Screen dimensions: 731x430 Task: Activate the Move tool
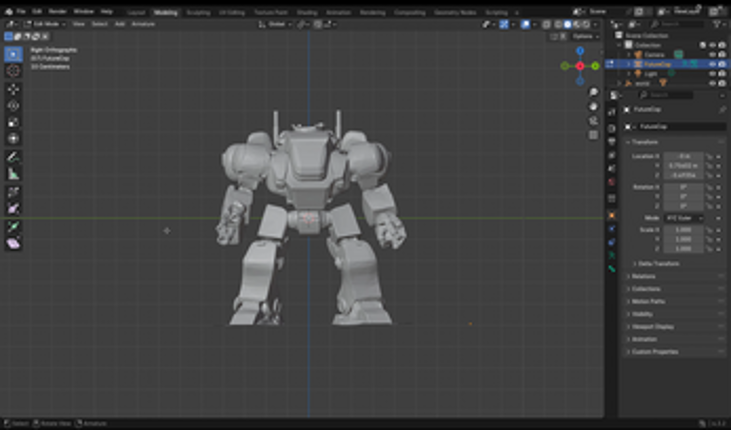[13, 88]
